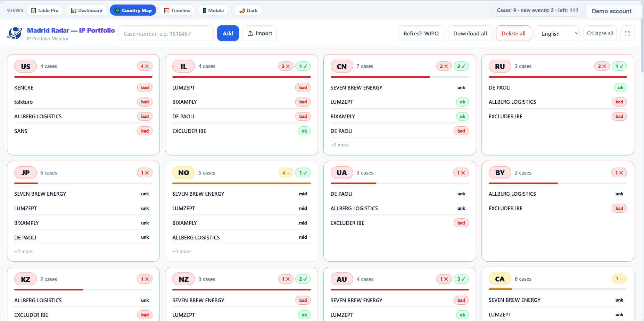Switch theme using the Dark moon toggle

pyautogui.click(x=248, y=10)
